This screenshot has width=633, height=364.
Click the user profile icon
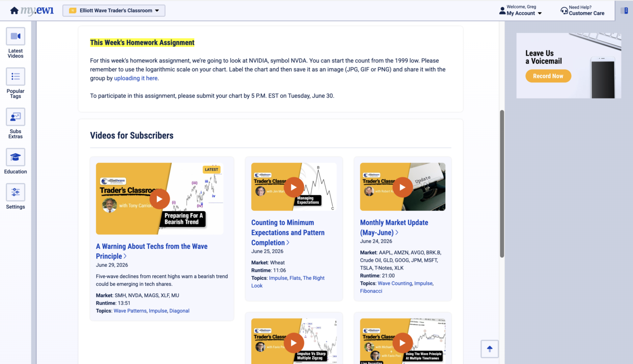tap(502, 10)
